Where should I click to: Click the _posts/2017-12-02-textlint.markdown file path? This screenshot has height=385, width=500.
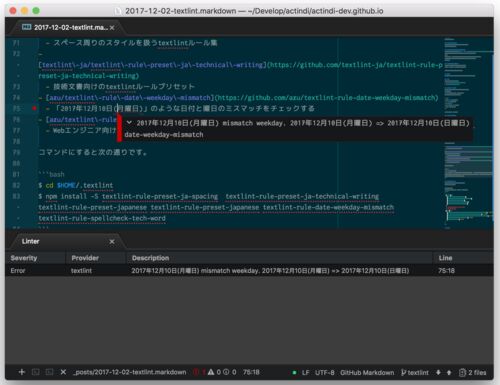pyautogui.click(x=130, y=372)
